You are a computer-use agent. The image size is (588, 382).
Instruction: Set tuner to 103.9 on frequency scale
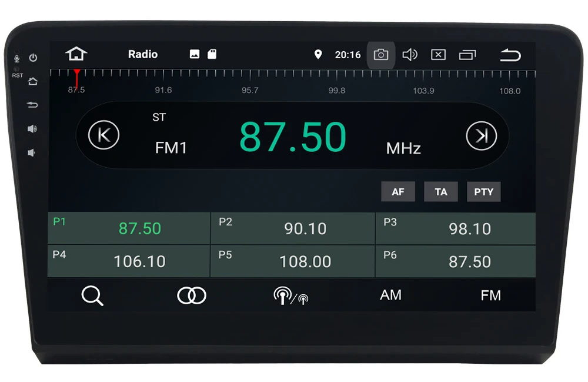423,91
